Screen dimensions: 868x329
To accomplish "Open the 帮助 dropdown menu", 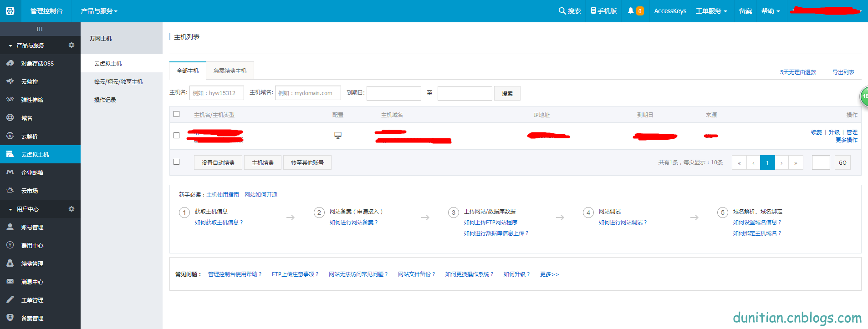I will (x=771, y=11).
